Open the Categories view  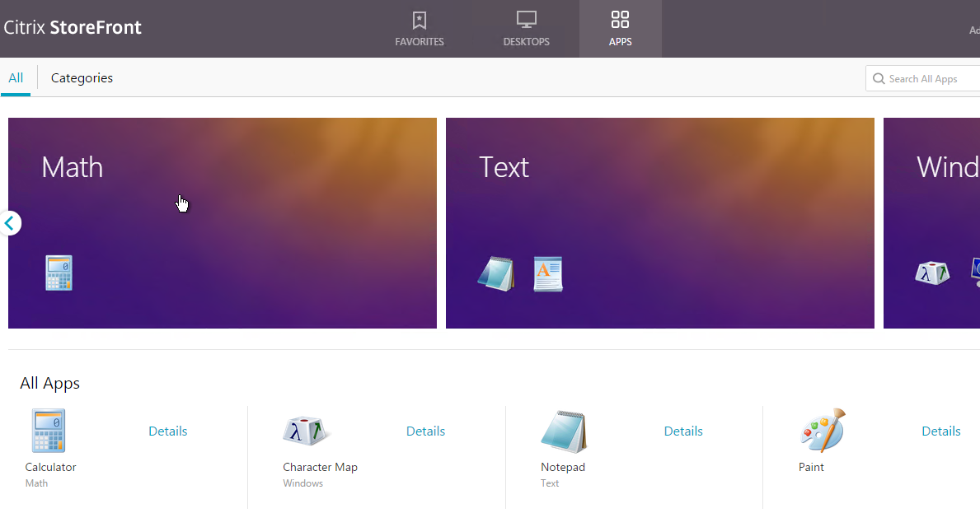click(82, 78)
